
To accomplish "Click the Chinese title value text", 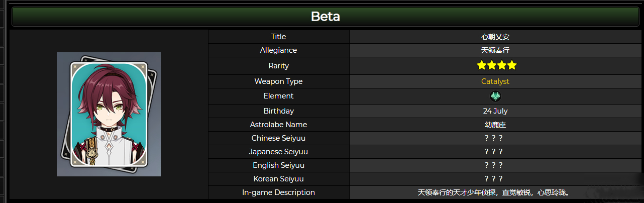I will (495, 37).
